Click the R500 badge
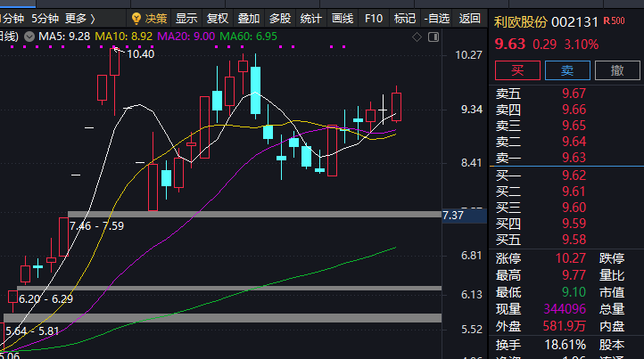Viewport: 644px width, 359px height. pos(614,20)
